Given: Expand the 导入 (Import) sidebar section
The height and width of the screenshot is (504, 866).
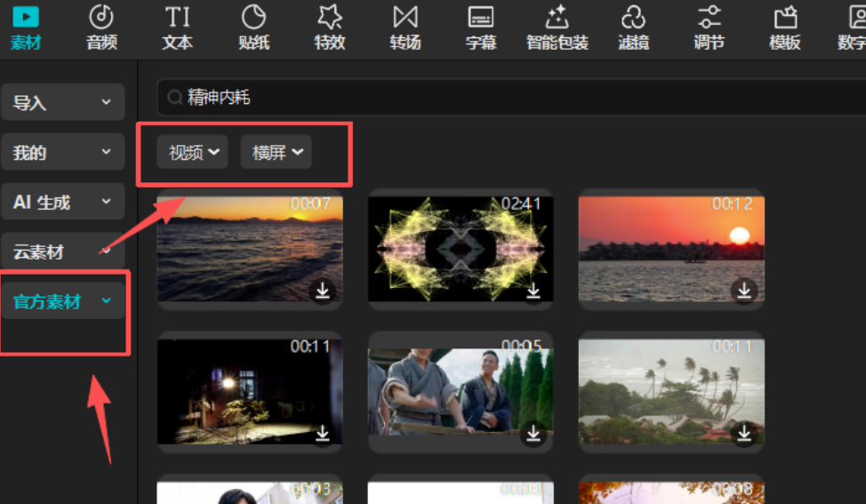Looking at the screenshot, I should tap(62, 103).
